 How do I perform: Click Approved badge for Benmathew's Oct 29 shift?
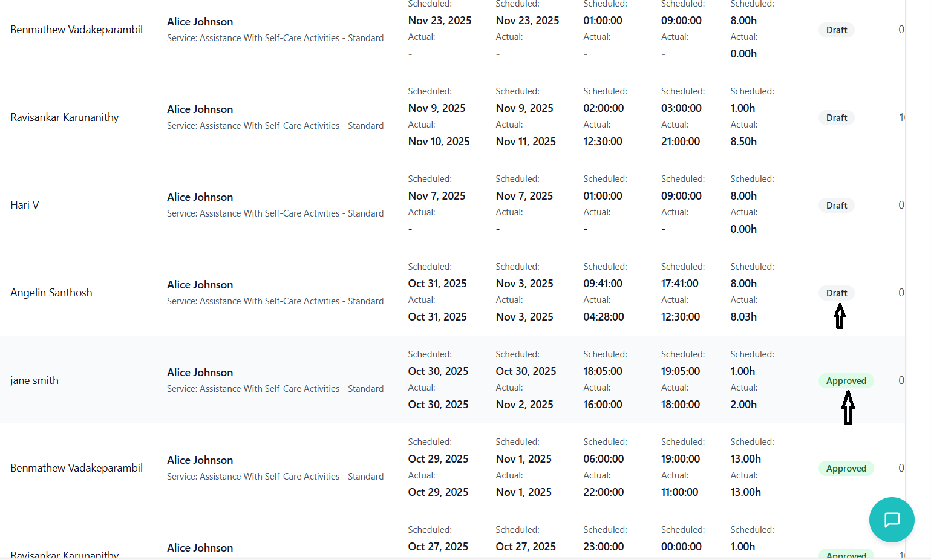[846, 469]
